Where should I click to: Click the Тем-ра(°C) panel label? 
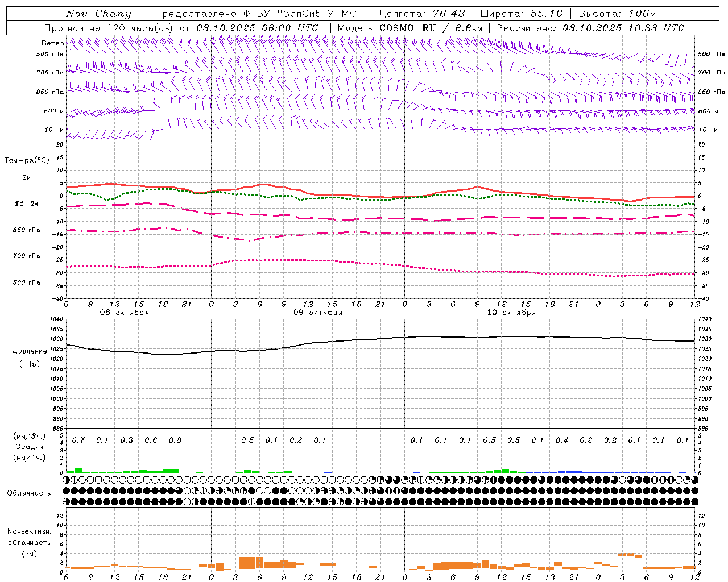point(27,161)
